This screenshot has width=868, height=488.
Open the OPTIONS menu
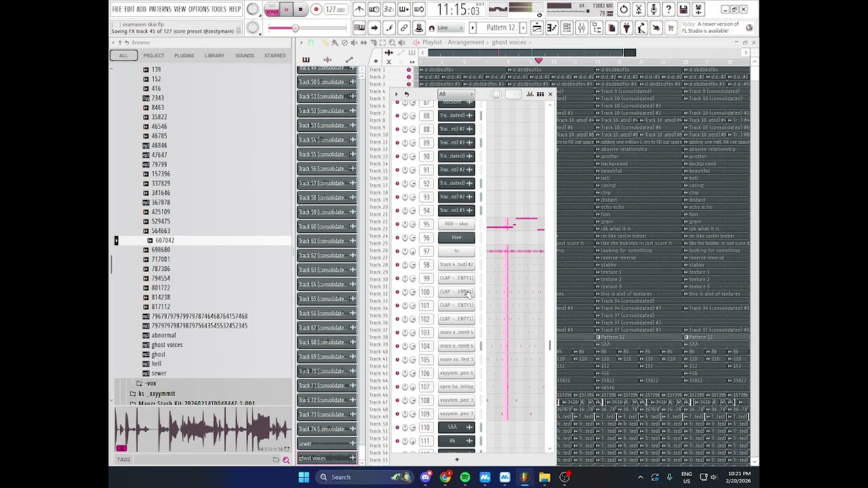199,9
